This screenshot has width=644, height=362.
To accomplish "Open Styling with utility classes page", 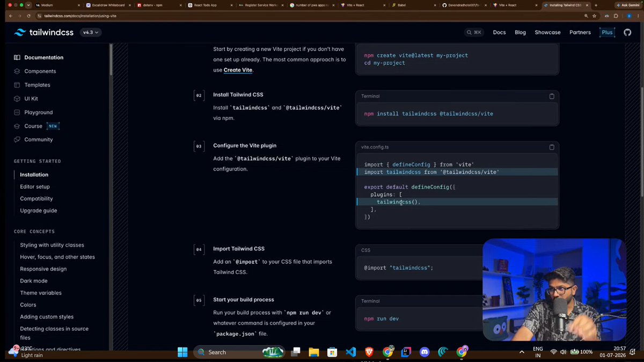I will pos(52,245).
